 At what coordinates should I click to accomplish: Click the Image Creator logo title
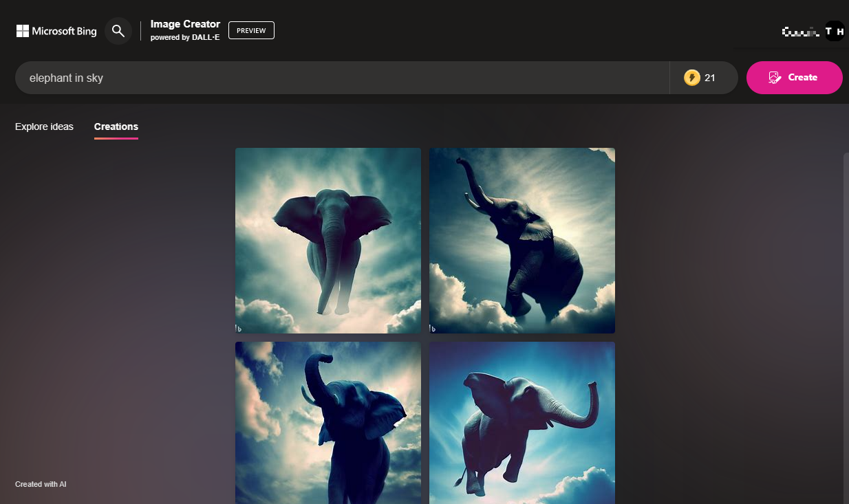coord(185,23)
